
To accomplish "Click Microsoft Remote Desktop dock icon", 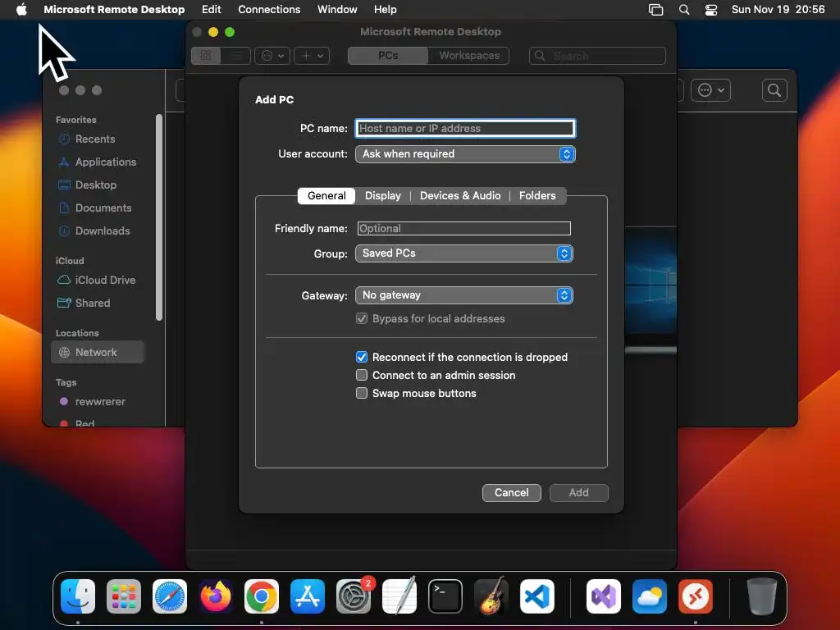I will (x=696, y=596).
